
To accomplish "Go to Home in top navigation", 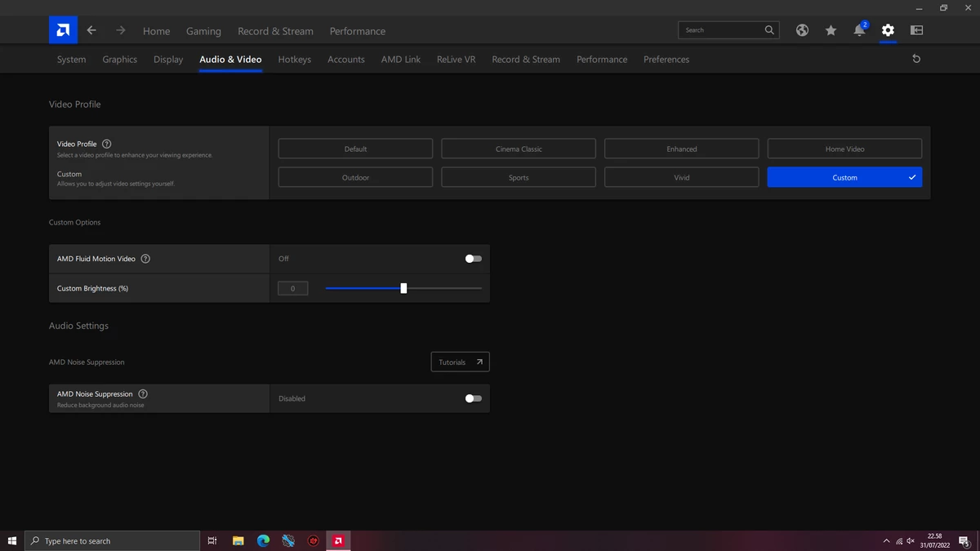I will pos(157,31).
